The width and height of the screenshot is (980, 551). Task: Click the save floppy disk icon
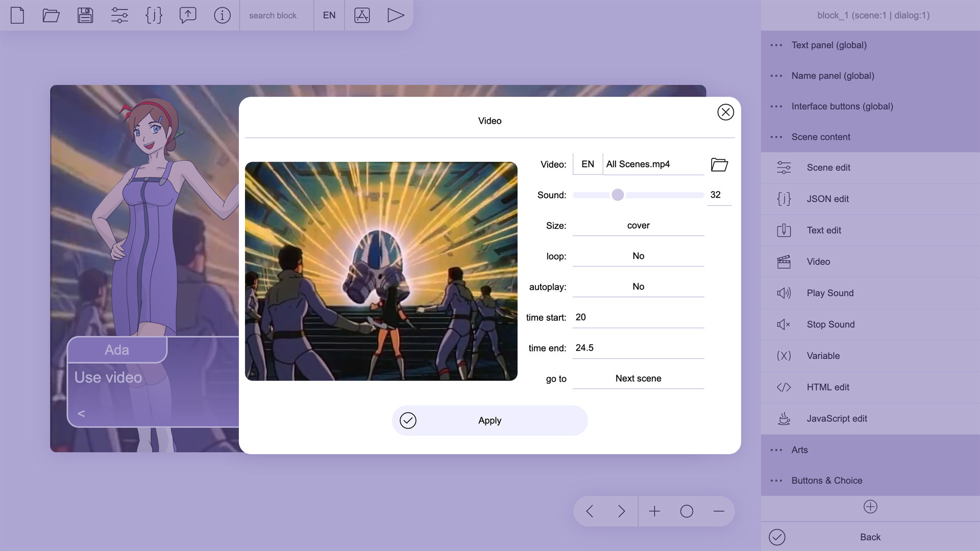(x=85, y=15)
